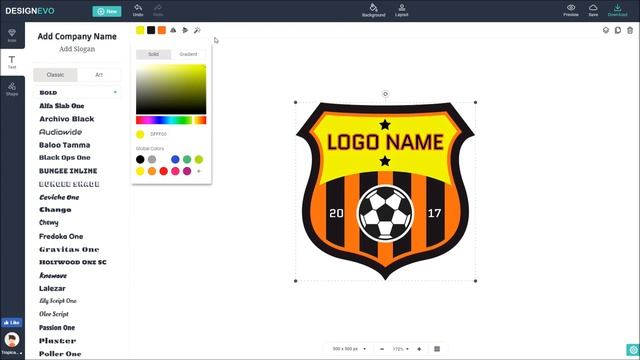Click the Redo toolbar icon
The image size is (640, 360).
click(x=158, y=10)
